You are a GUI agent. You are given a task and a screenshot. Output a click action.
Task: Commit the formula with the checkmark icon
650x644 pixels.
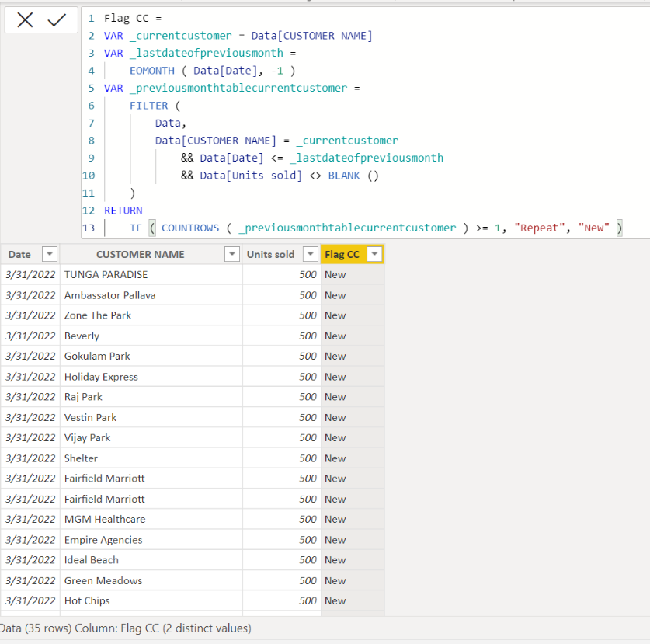click(57, 19)
